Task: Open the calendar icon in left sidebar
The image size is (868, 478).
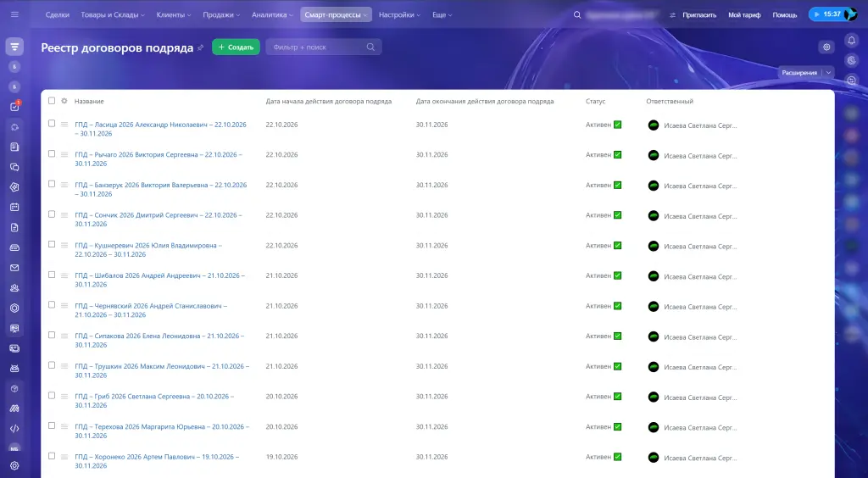Action: pos(15,207)
